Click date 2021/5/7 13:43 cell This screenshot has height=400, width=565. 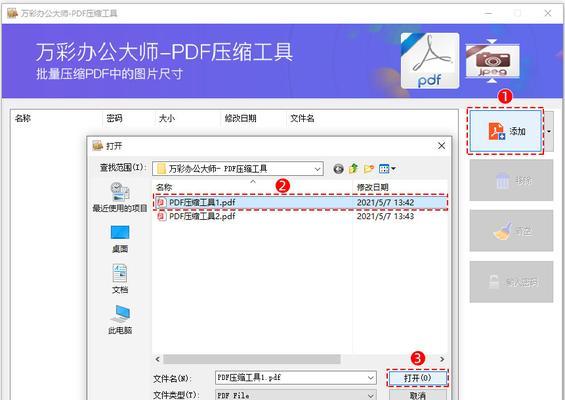click(385, 216)
